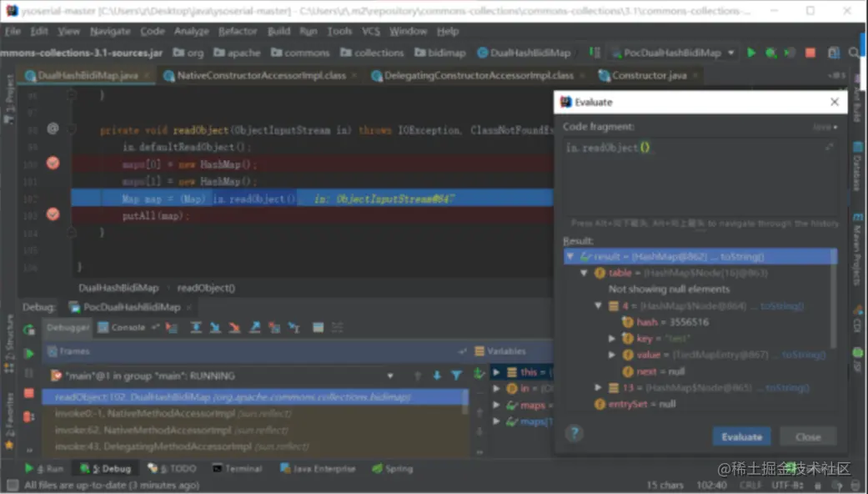Toggle breakpoint at maps[0] HashMap line
868x494 pixels.
pyautogui.click(x=53, y=163)
